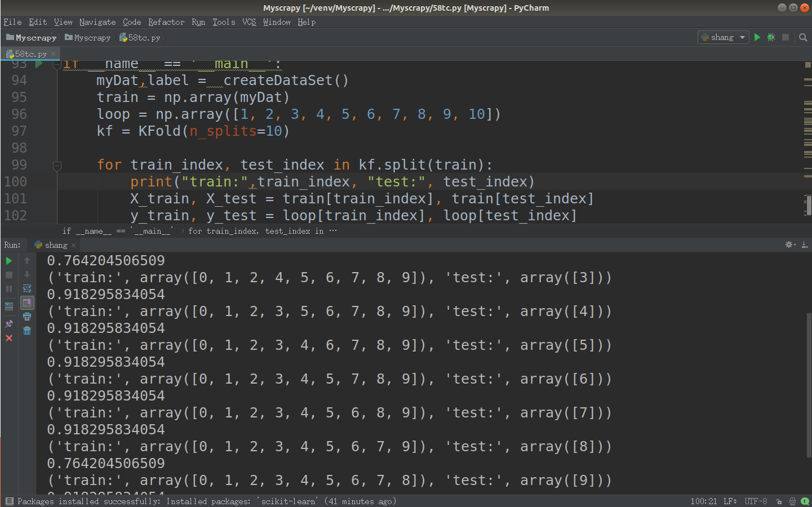The width and height of the screenshot is (812, 507).
Task: Open the Run panel gear settings dropdown
Action: point(790,244)
